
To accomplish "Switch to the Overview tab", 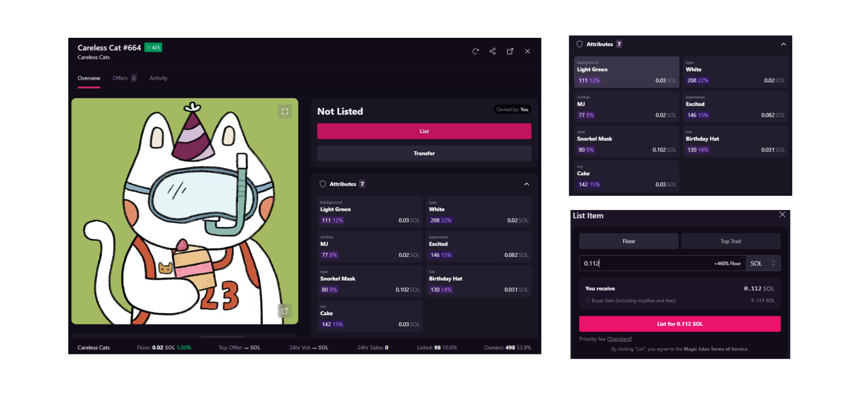I will (x=89, y=78).
